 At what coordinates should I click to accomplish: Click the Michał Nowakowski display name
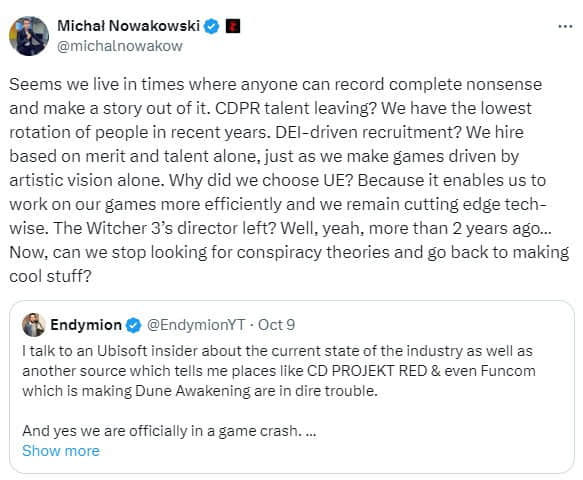[x=129, y=26]
